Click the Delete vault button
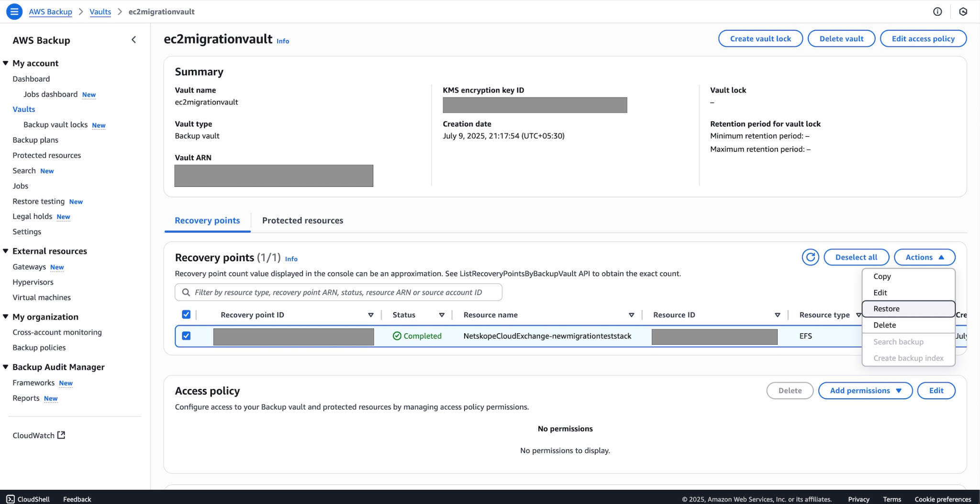980x504 pixels. point(841,39)
